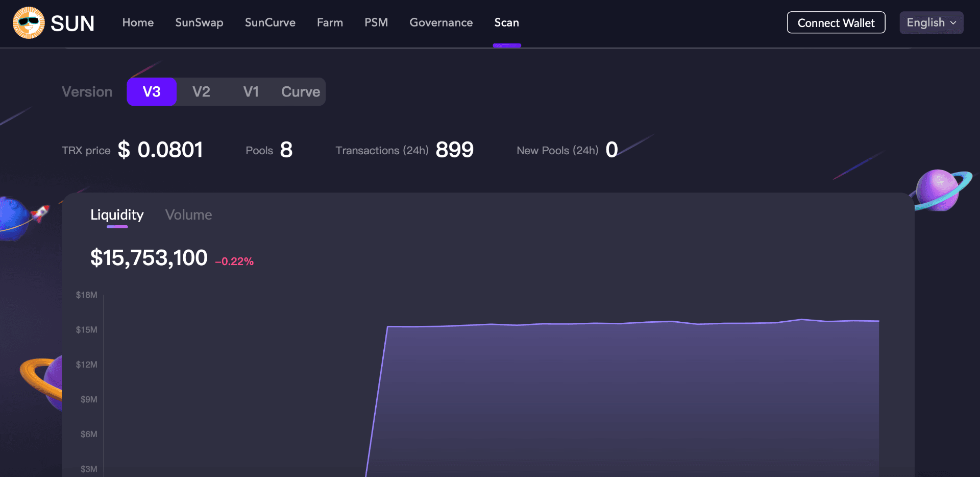
Task: Click the $15M axis label
Action: 86,329
